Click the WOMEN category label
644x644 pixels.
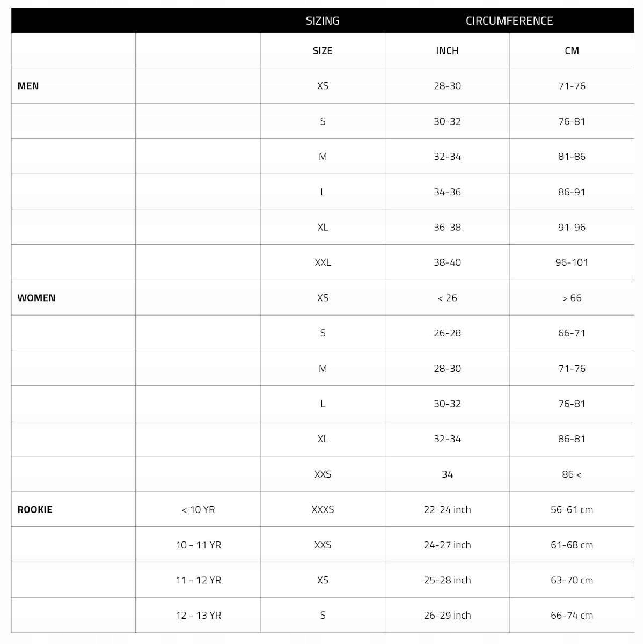click(x=36, y=298)
